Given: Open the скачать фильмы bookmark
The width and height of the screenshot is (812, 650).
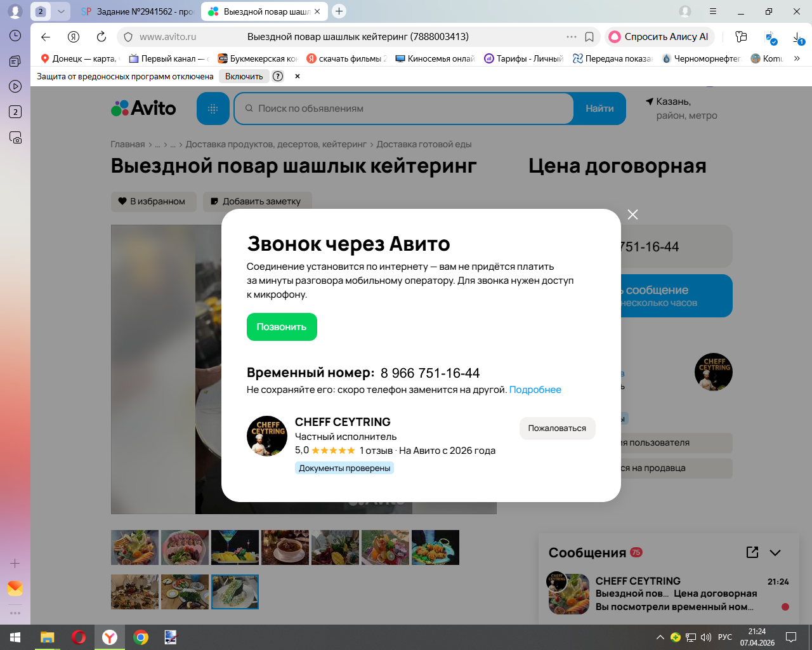Looking at the screenshot, I should [x=346, y=58].
